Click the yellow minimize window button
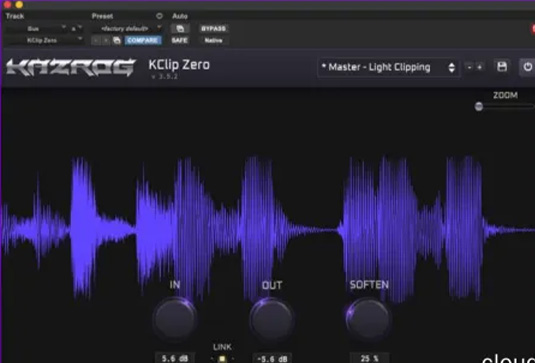535x363 pixels. [19, 4]
